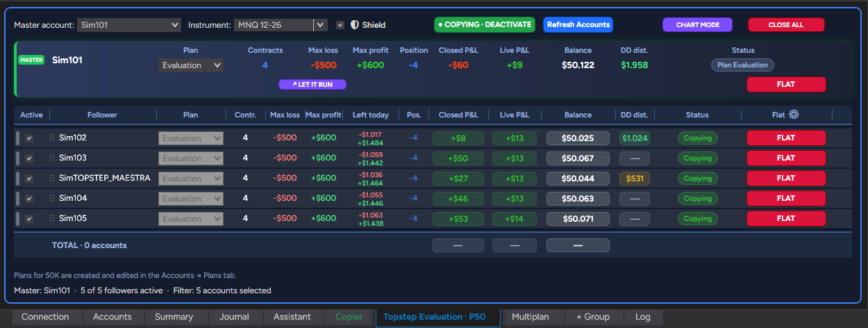868x328 pixels.
Task: Grab the drag handle for Sim103
Action: pyautogui.click(x=52, y=158)
